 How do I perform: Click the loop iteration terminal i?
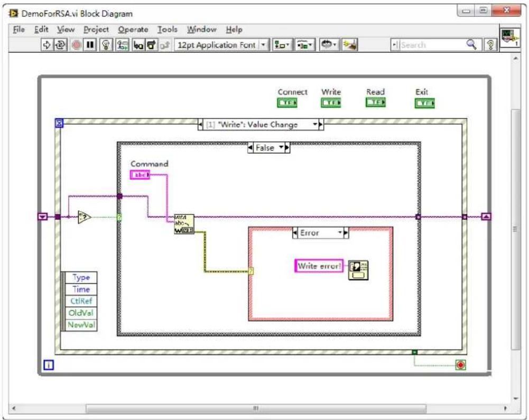[49, 365]
